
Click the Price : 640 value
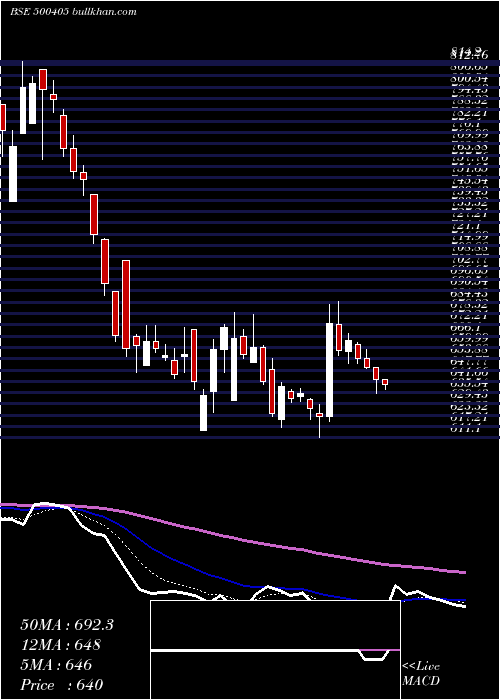[x=62, y=685]
